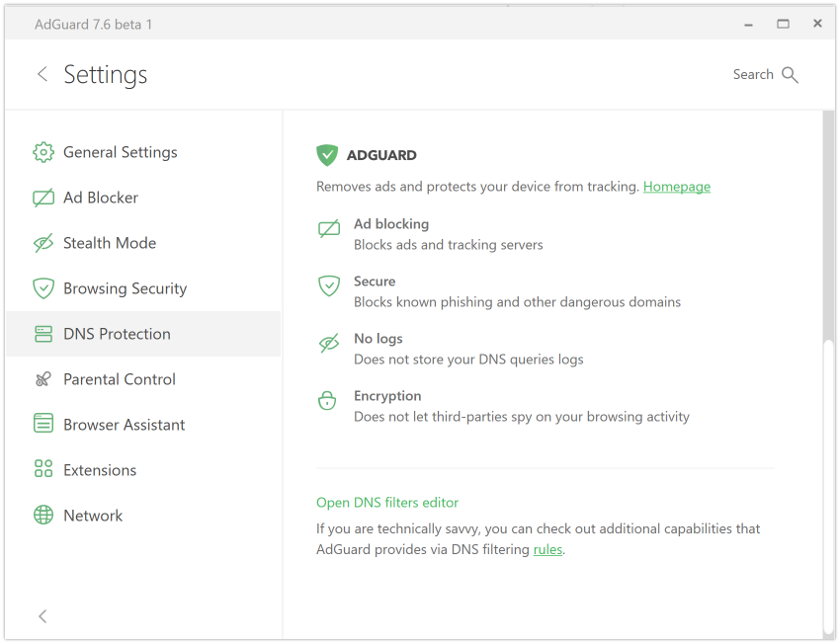The image size is (840, 644).
Task: Switch to Stealth Mode settings
Action: click(x=143, y=243)
